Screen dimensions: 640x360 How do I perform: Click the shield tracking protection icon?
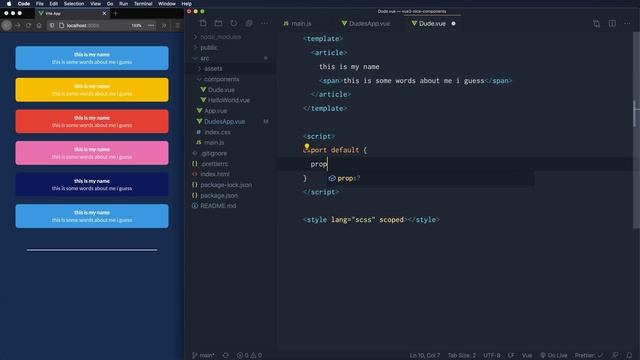coord(52,25)
